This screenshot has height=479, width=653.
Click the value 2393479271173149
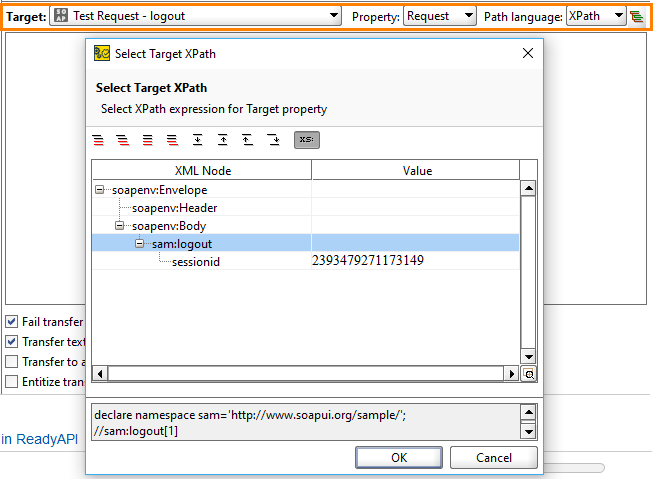(368, 260)
